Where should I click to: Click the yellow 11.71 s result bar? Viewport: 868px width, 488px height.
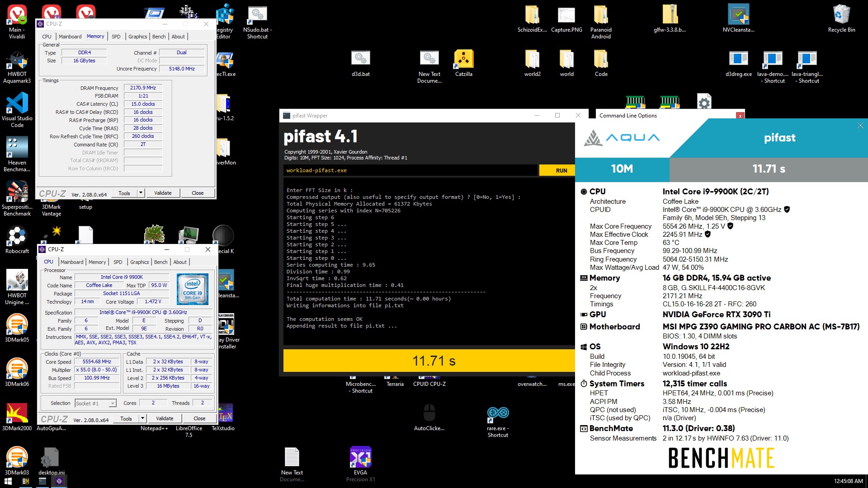[429, 361]
